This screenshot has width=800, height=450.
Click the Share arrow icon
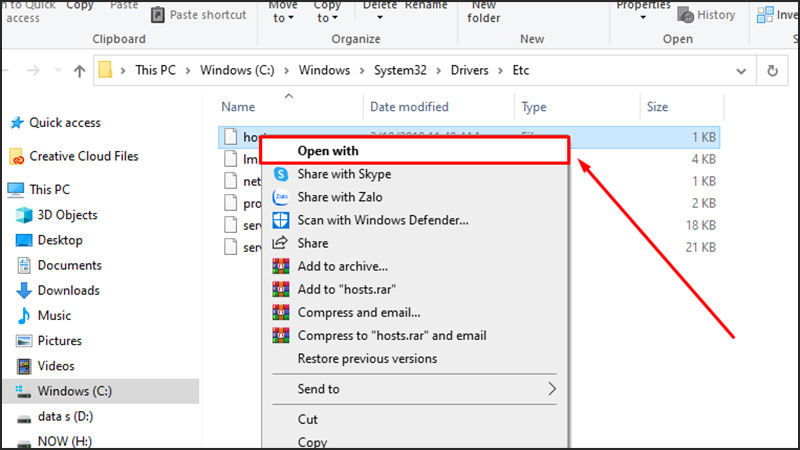[x=280, y=243]
